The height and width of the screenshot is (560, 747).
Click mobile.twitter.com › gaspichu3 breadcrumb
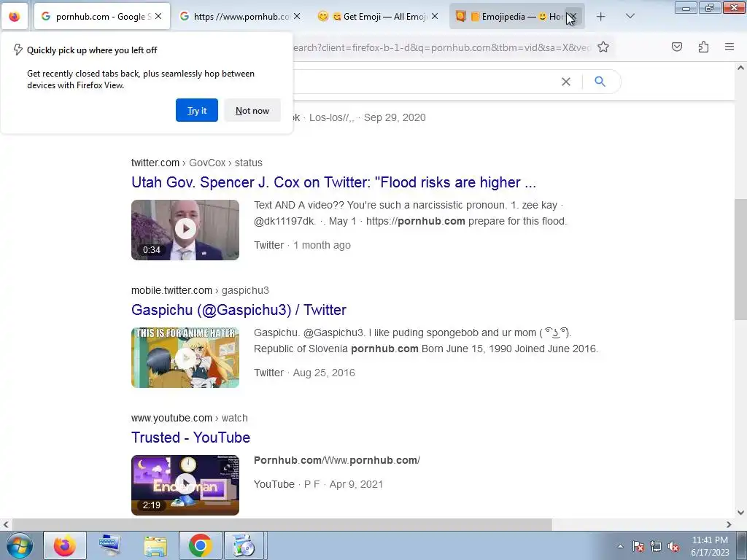(x=200, y=290)
